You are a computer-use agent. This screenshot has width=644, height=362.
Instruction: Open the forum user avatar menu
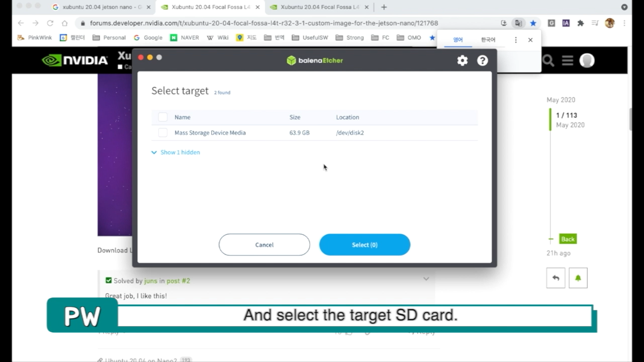tap(587, 60)
